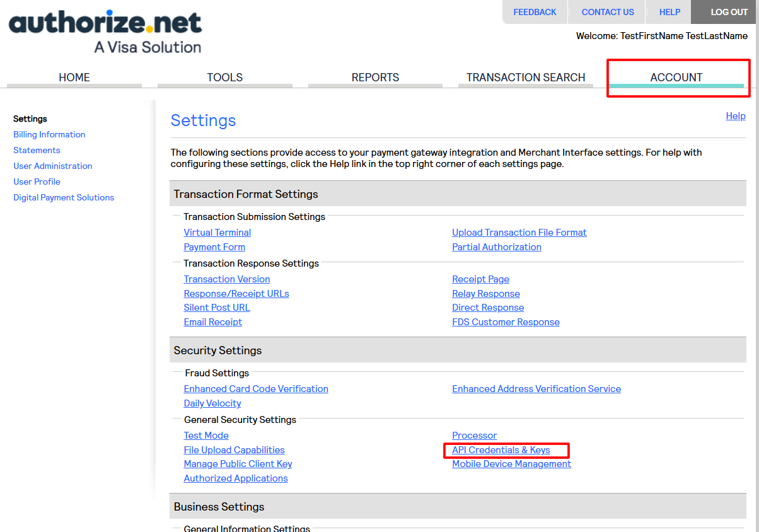Open the Email Receipt link
The height and width of the screenshot is (532, 759).
[213, 322]
